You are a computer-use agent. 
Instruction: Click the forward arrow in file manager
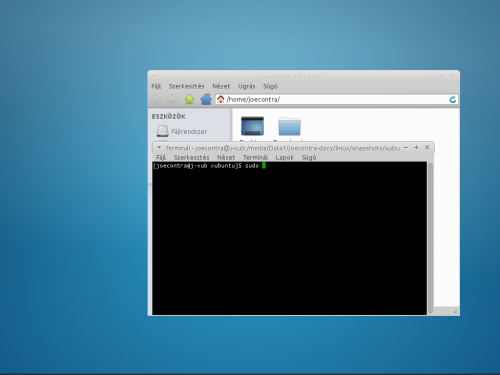click(172, 99)
